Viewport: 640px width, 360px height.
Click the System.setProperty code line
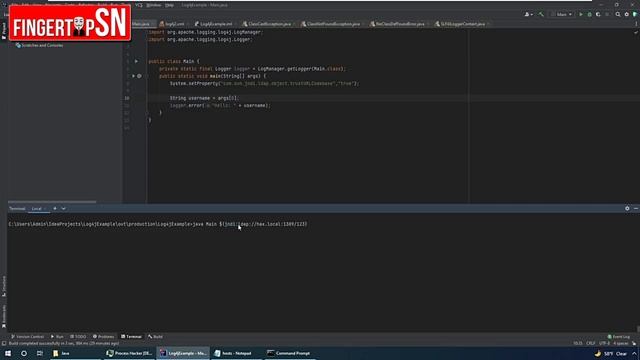[x=264, y=84]
